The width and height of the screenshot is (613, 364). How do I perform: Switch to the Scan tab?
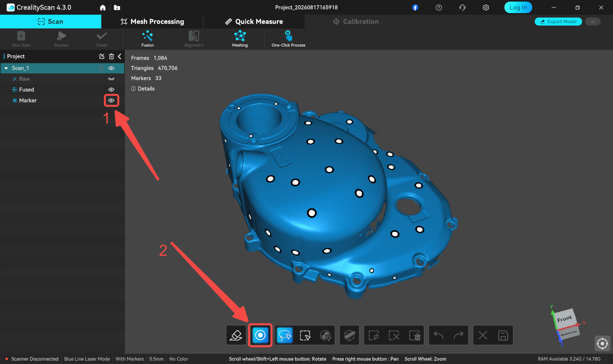pos(50,21)
